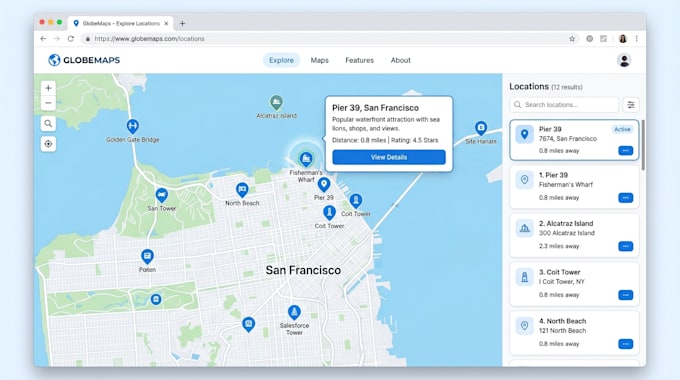Screen dimensions: 680x380
Task: Open the user profile avatar menu
Action: tap(624, 60)
